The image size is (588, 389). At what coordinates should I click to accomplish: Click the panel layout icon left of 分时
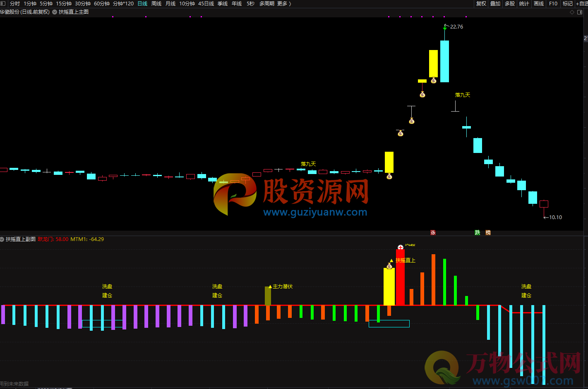(3, 3)
